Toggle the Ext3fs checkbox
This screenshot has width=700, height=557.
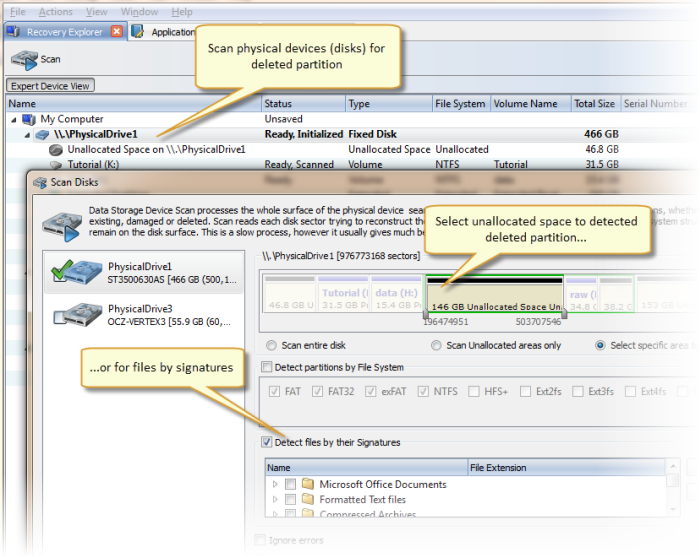pyautogui.click(x=578, y=391)
